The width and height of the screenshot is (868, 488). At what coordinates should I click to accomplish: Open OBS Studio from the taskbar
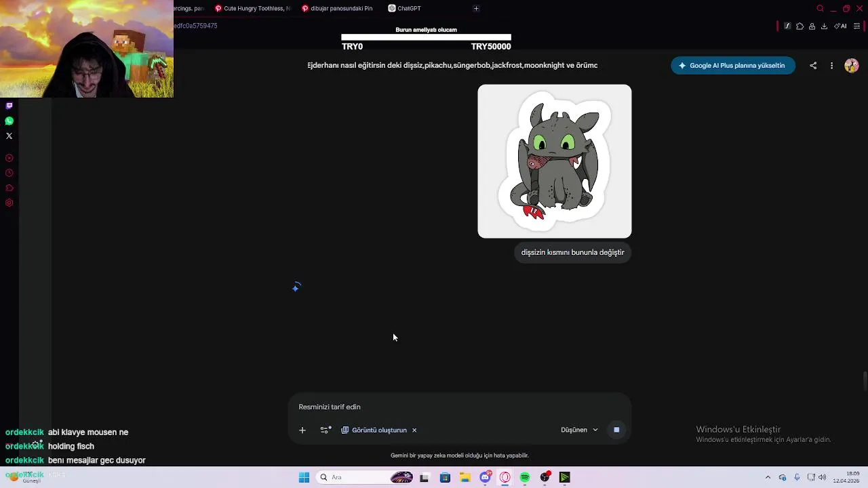coord(545,477)
